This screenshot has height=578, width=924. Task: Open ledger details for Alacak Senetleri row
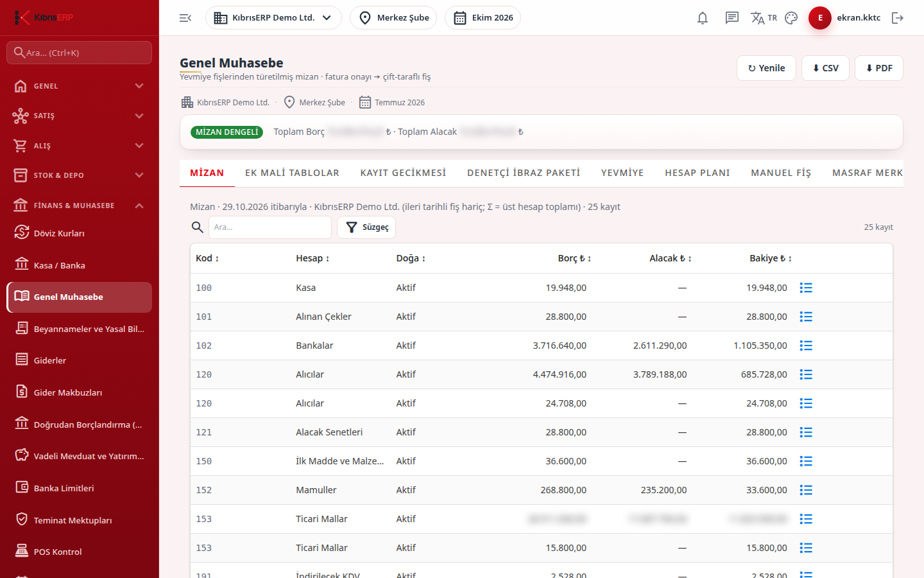[806, 432]
